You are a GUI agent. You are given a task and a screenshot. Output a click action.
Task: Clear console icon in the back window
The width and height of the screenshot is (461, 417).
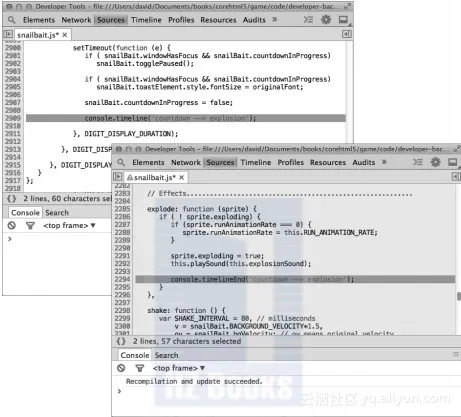click(x=12, y=226)
